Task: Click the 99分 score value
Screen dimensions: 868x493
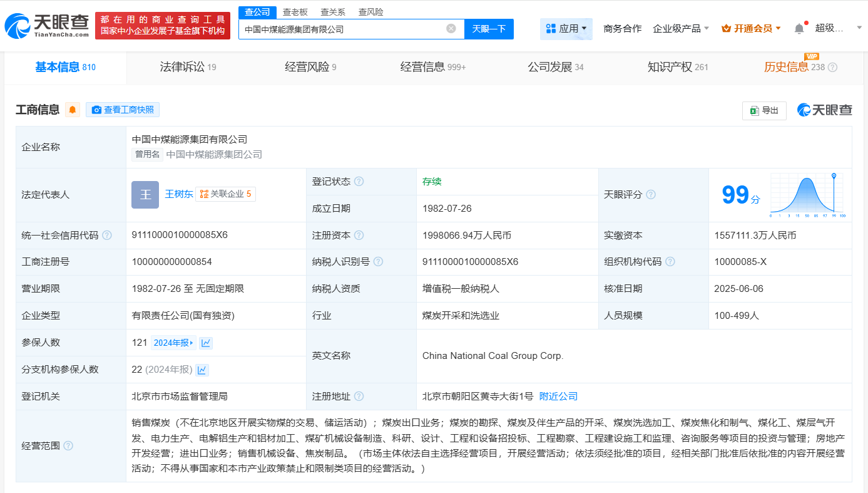Action: coord(740,195)
